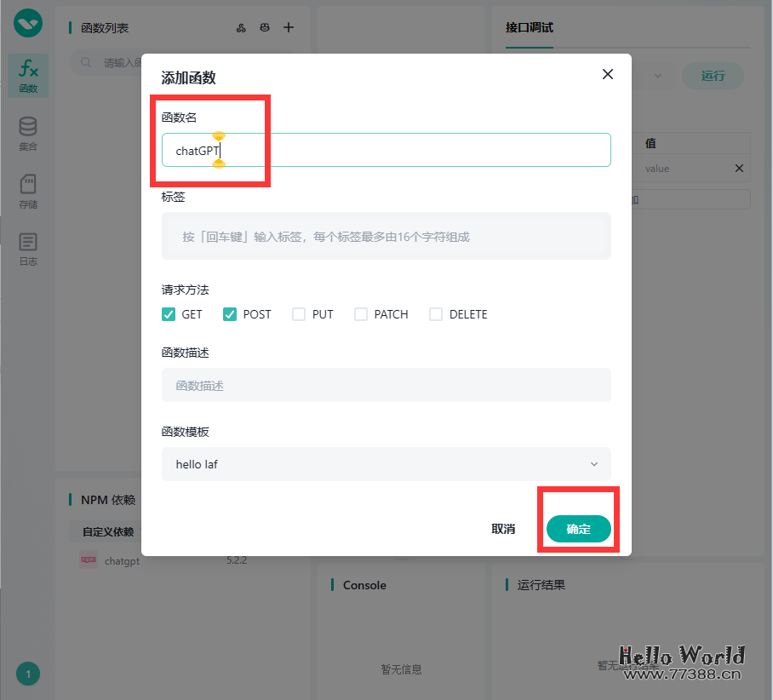Open the method dropdown beside 运行 button
This screenshot has width=773, height=700.
pos(656,76)
